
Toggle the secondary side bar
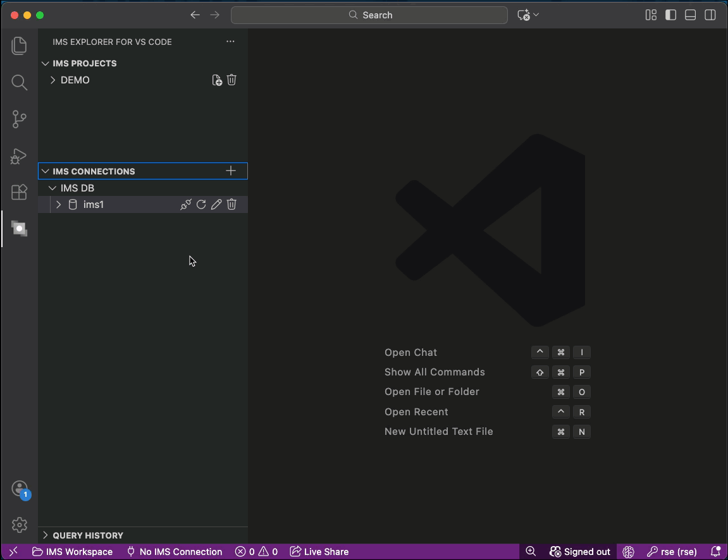click(x=710, y=15)
